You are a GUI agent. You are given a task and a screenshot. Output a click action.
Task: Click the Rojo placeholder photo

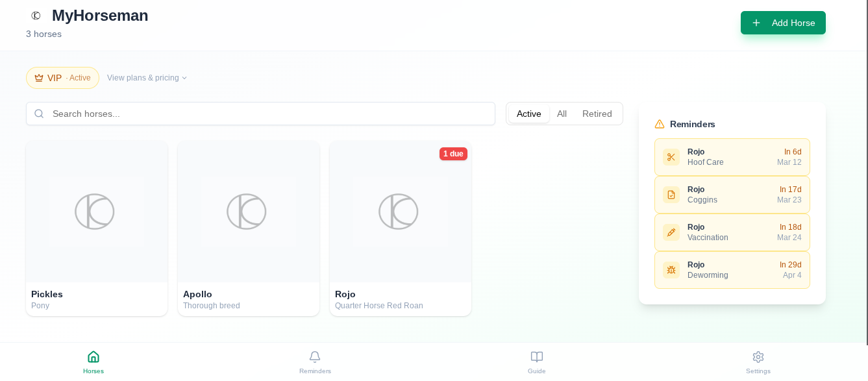click(x=401, y=212)
